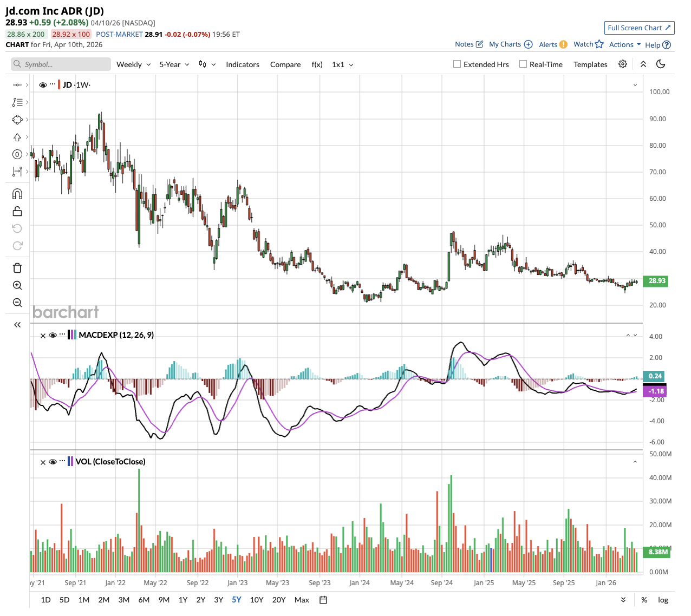The image size is (691, 616).
Task: Open chart settings gear
Action: tap(623, 64)
